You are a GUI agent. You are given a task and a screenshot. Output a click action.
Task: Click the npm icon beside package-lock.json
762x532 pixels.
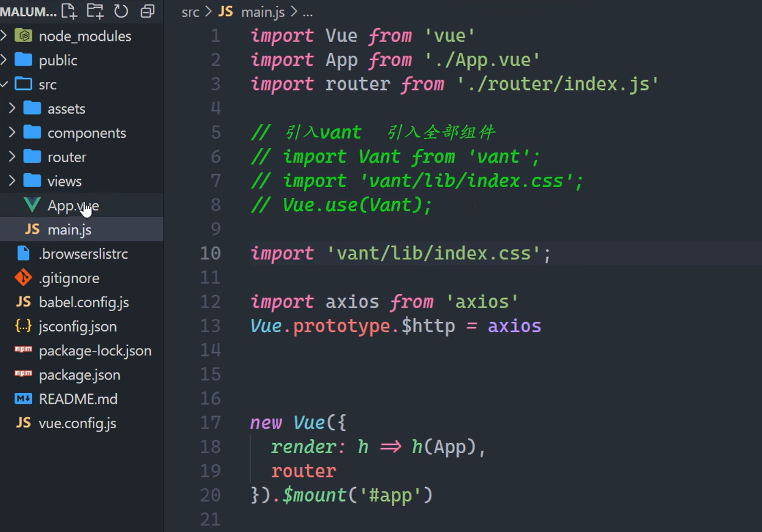23,350
